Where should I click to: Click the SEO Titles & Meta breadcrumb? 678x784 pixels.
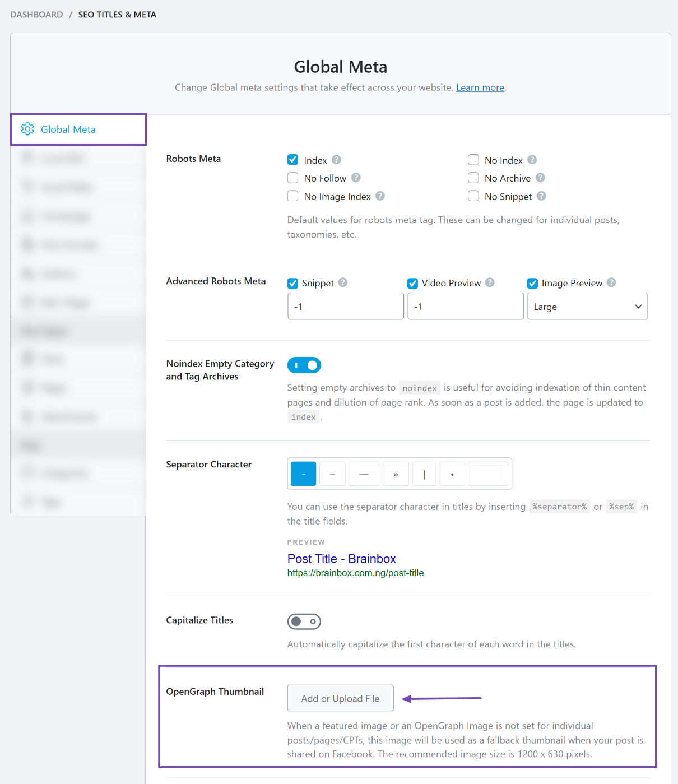[x=117, y=15]
